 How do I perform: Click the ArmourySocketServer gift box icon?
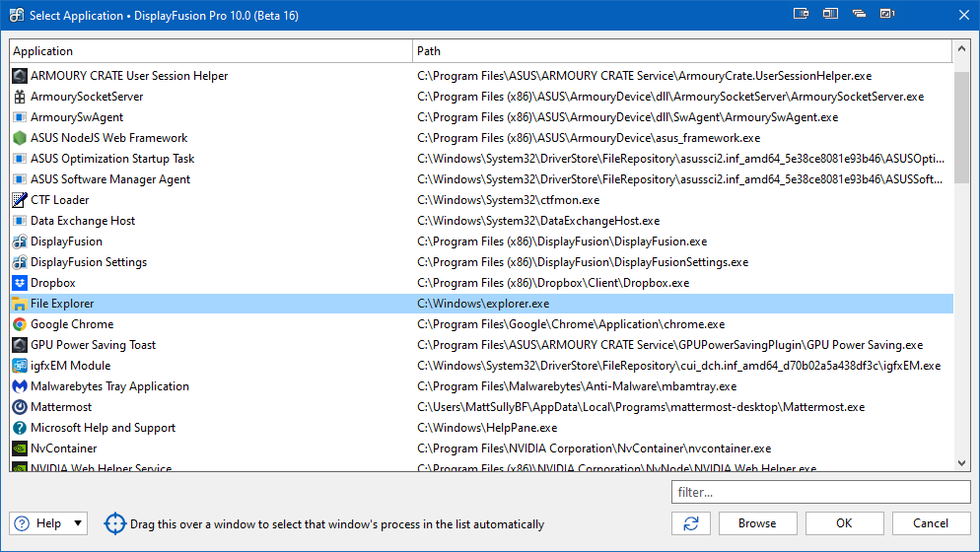pyautogui.click(x=20, y=97)
